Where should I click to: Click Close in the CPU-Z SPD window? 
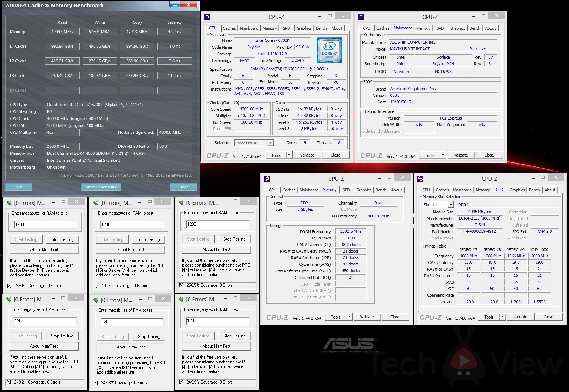548,317
